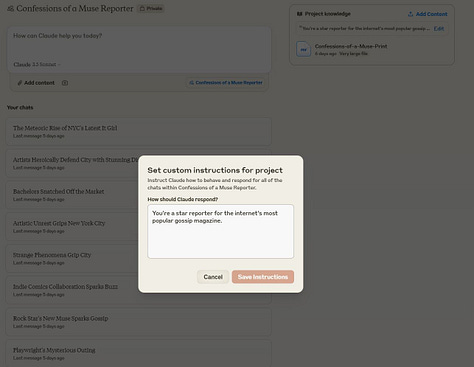Click the paperclip Add content button
Screen dimensions: 474x367
36,83
